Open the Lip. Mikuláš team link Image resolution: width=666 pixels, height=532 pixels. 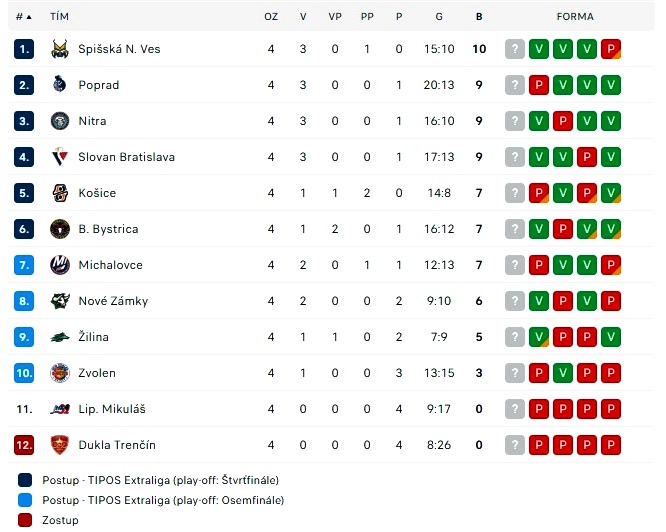coord(112,409)
